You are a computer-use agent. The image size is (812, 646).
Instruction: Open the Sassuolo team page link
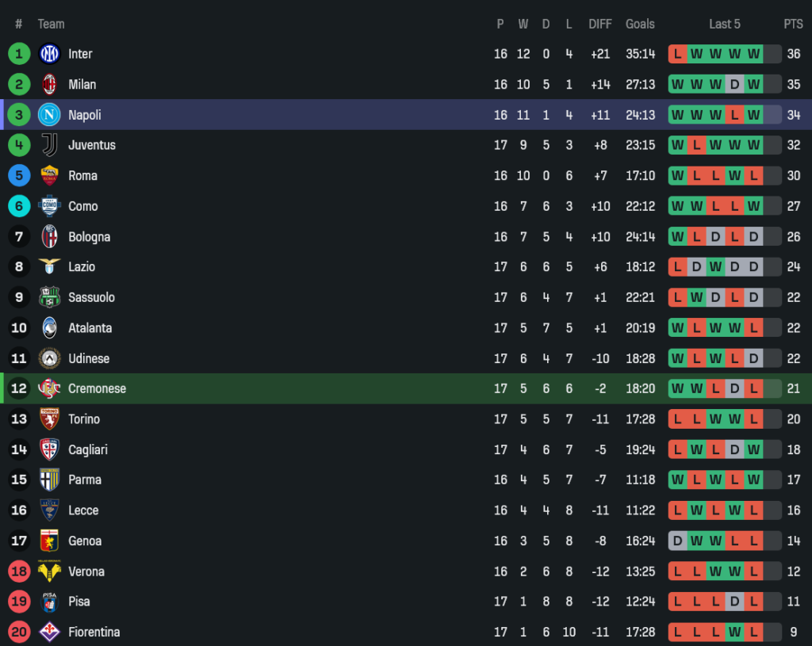click(x=91, y=297)
